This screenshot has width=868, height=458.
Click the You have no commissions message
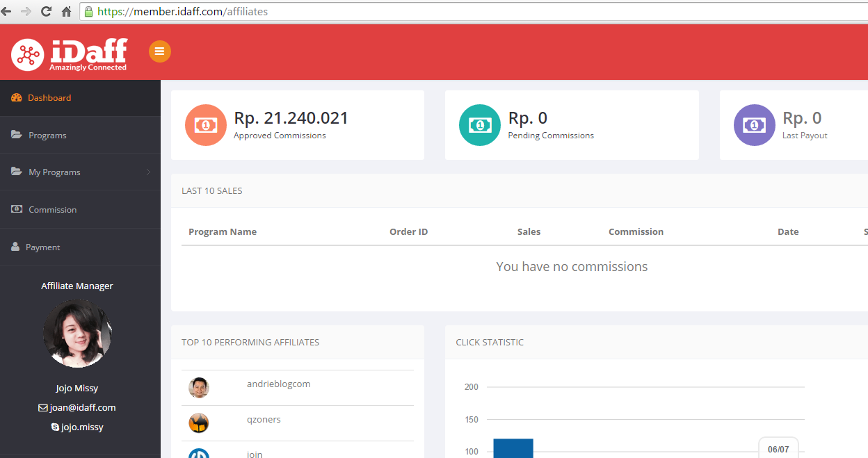click(x=572, y=266)
